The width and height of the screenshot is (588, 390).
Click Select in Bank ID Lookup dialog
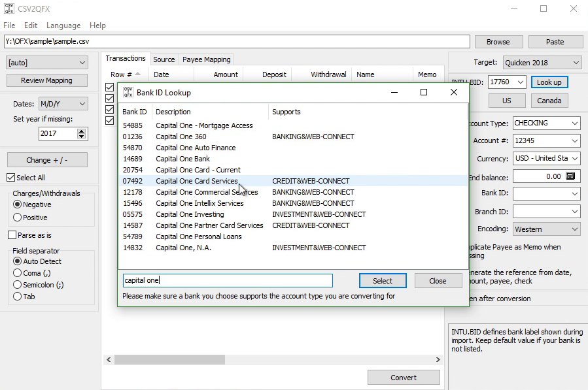tap(383, 281)
